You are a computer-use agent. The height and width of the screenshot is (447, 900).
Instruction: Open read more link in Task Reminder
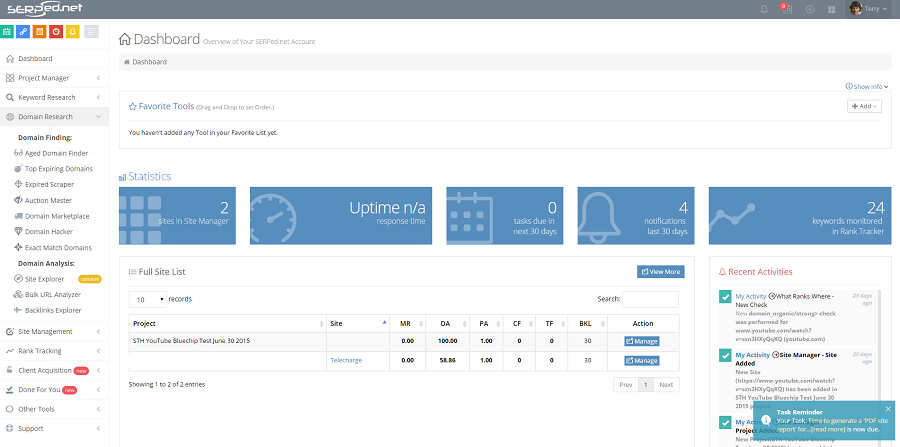point(827,429)
